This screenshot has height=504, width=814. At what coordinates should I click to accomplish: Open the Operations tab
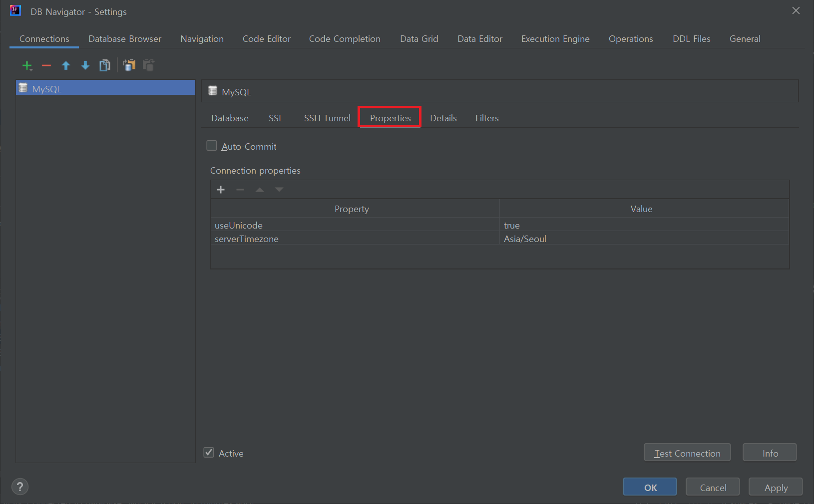[631, 39]
